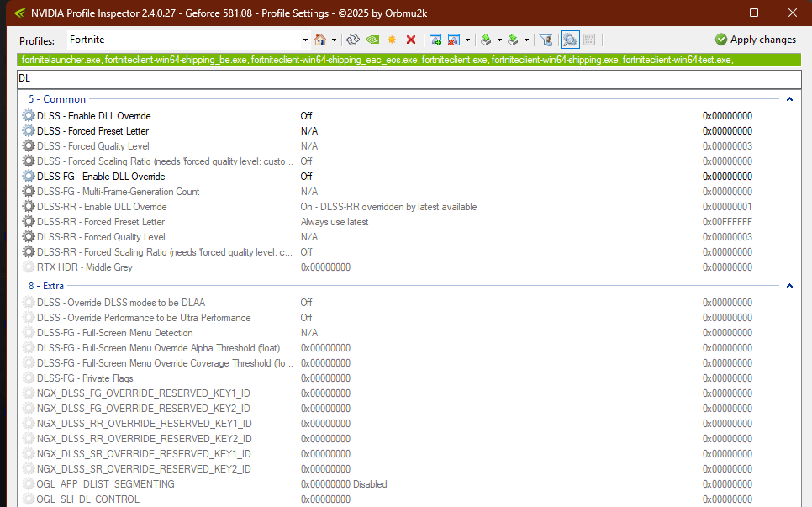Select NGX_DLSS_FG_OVERRIDE_RESERVED_KEY1_ID row
Viewport: 812px width, 507px height.
409,393
